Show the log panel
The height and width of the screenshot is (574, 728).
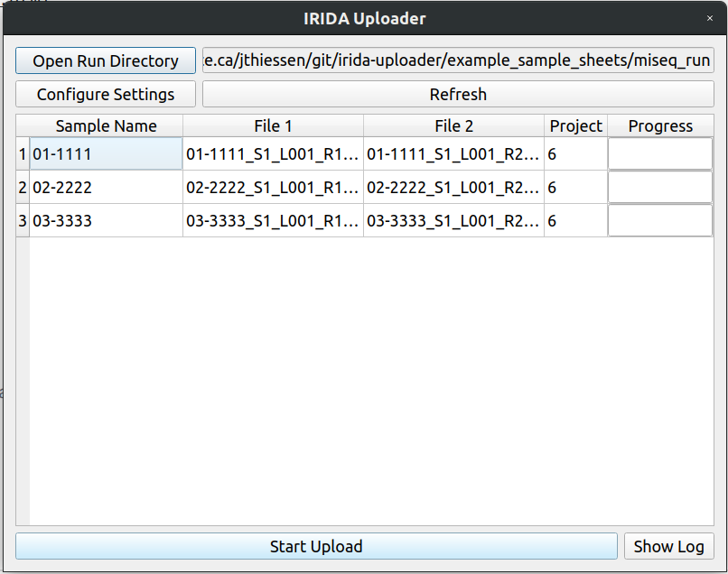(x=668, y=546)
